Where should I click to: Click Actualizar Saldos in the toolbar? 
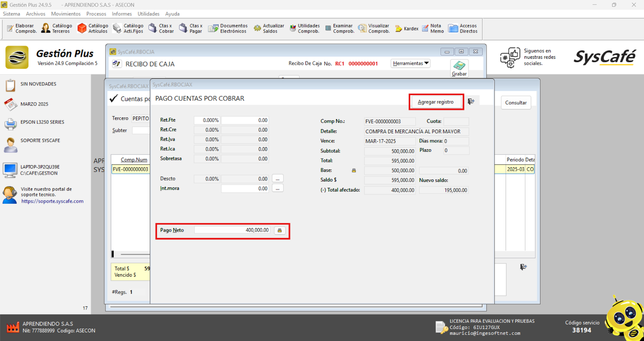pos(269,28)
